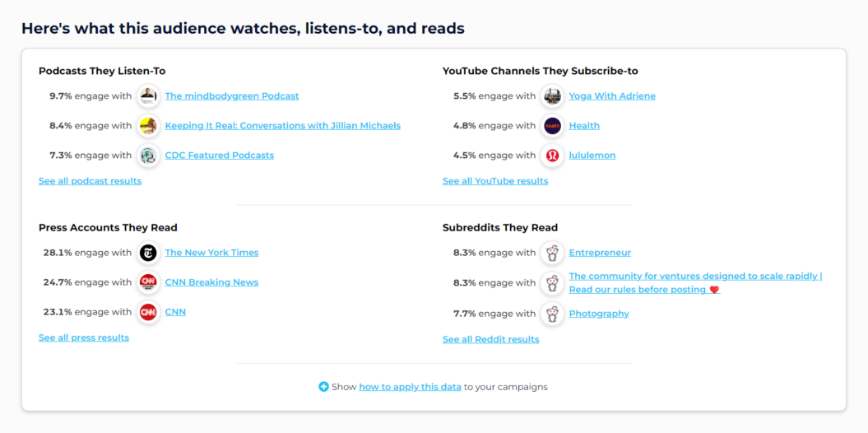Open See all podcast results
This screenshot has height=433, width=868.
(91, 181)
